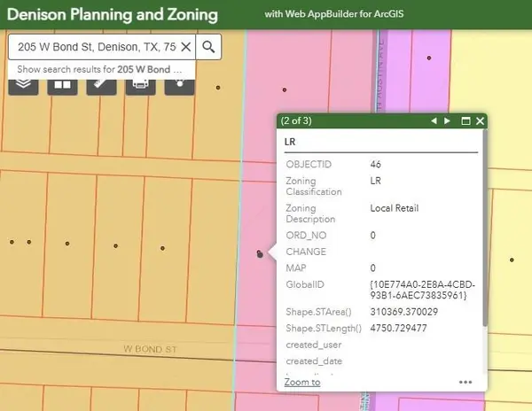Show previous feature in popup
The image size is (532, 411).
[x=434, y=120]
